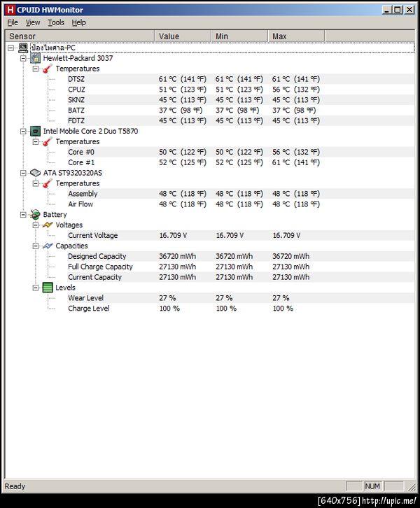Click the Hewlett-Packard 3037 motherboard icon

(x=35, y=58)
